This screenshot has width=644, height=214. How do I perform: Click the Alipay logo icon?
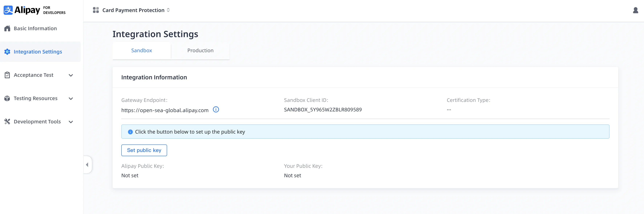[8, 10]
